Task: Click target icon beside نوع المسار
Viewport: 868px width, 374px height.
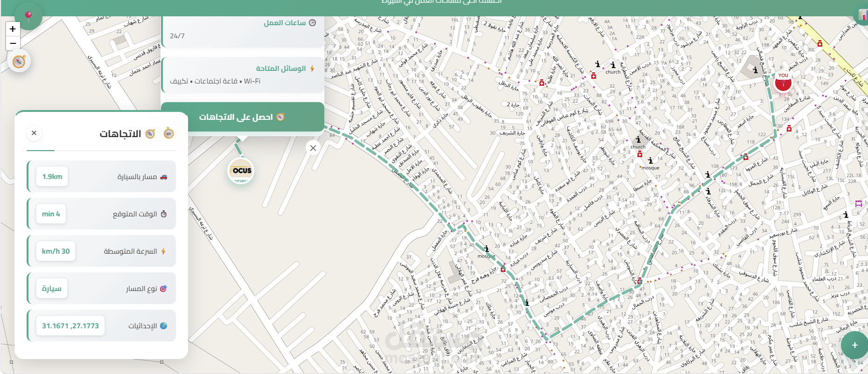Action: (x=163, y=289)
